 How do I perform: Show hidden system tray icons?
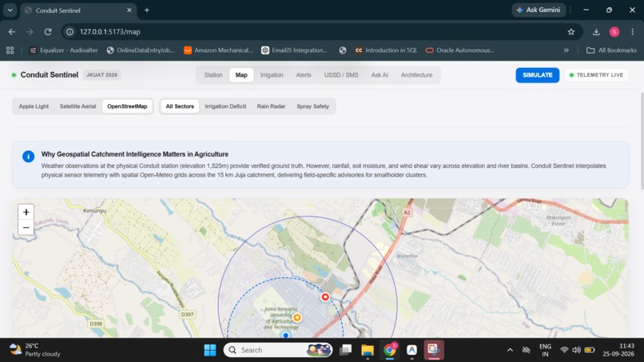click(x=510, y=350)
